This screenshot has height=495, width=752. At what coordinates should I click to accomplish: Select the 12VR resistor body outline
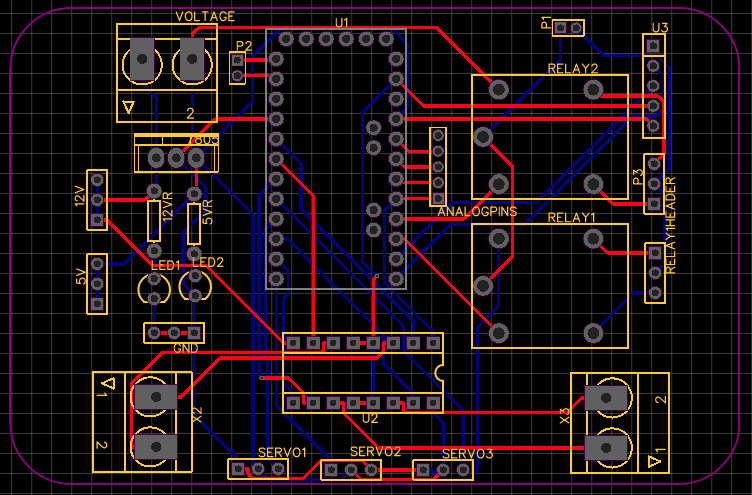(x=153, y=221)
